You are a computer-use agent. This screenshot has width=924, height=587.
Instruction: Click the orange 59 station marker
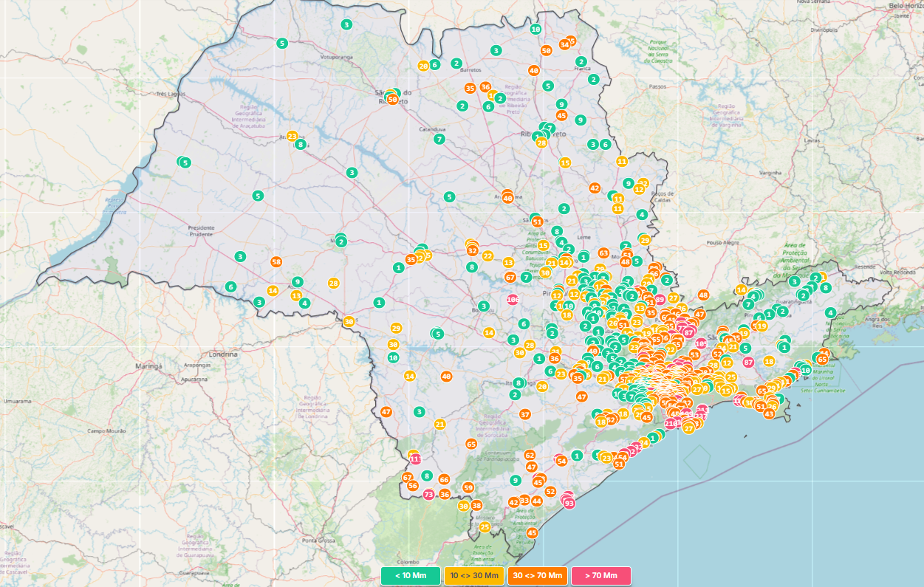[468, 487]
